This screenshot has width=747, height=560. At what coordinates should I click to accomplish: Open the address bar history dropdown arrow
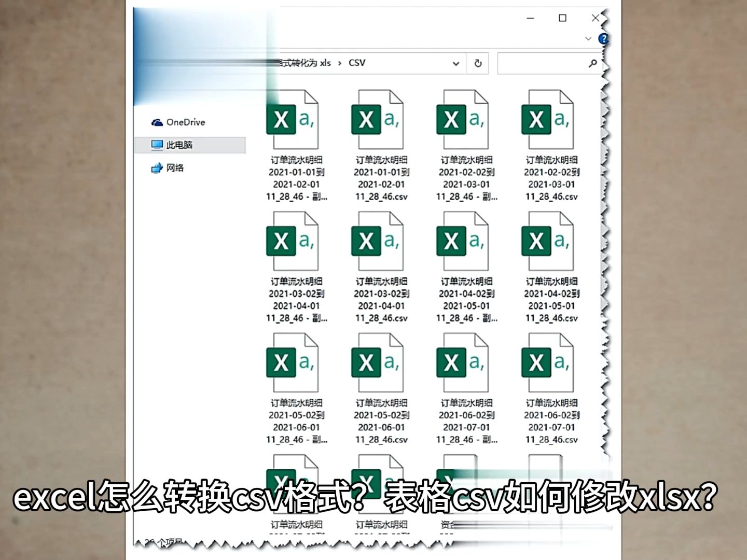455,63
